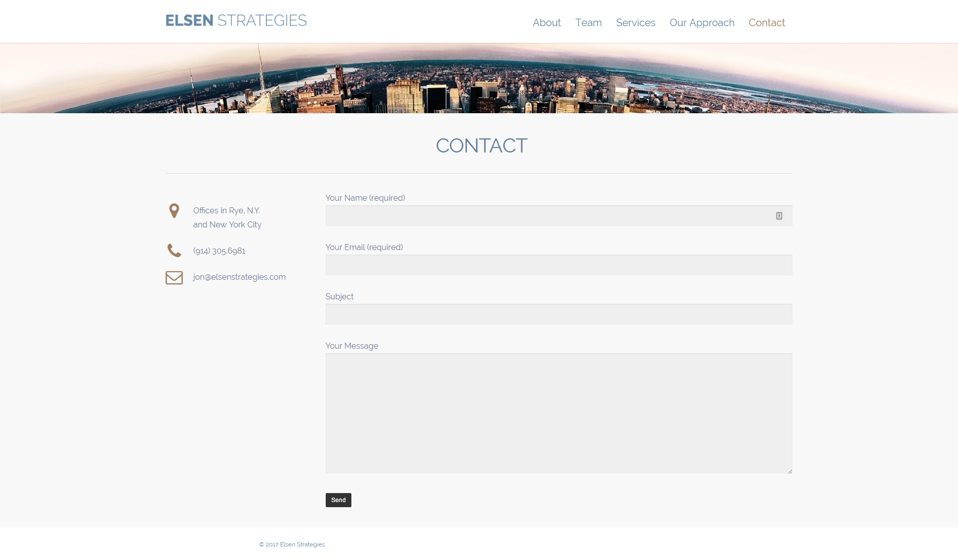Click the Offices in Rye, N.Y. text

click(227, 210)
